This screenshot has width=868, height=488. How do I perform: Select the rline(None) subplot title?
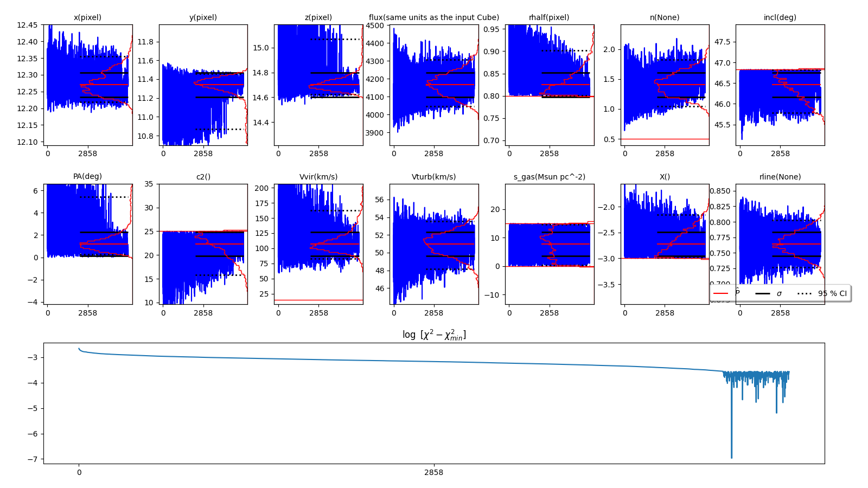click(x=780, y=177)
